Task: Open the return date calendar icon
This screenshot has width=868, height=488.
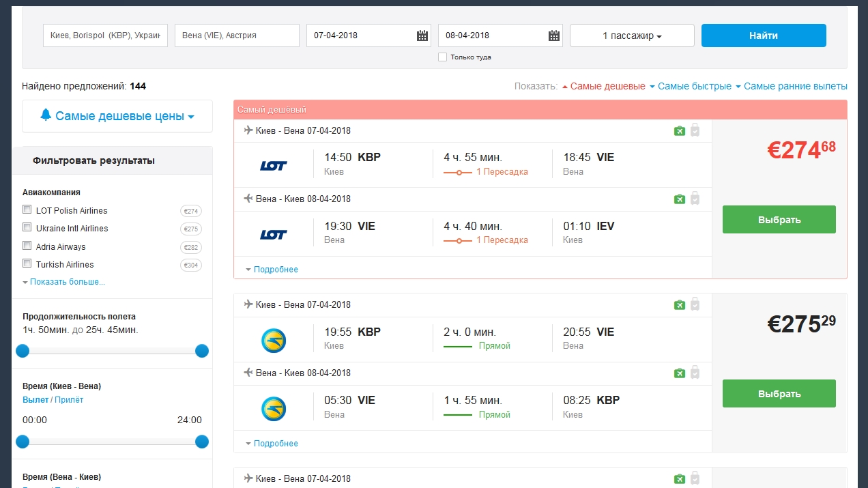Action: [554, 35]
